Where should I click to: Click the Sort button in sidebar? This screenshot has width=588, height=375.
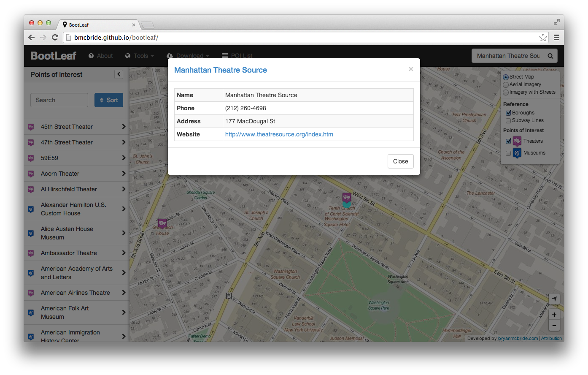coord(109,100)
